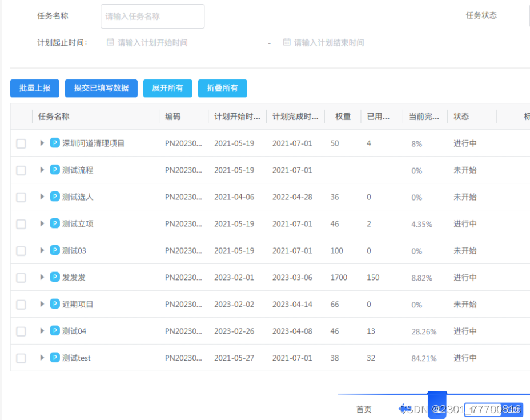
Task: Open the calendar icon for 计划结束时间
Action: pyautogui.click(x=286, y=42)
